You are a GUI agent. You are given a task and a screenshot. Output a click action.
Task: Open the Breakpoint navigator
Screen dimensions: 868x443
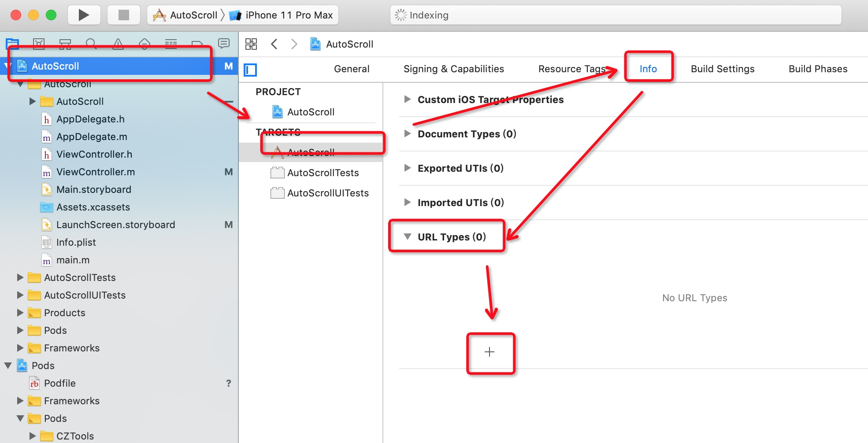click(x=197, y=44)
